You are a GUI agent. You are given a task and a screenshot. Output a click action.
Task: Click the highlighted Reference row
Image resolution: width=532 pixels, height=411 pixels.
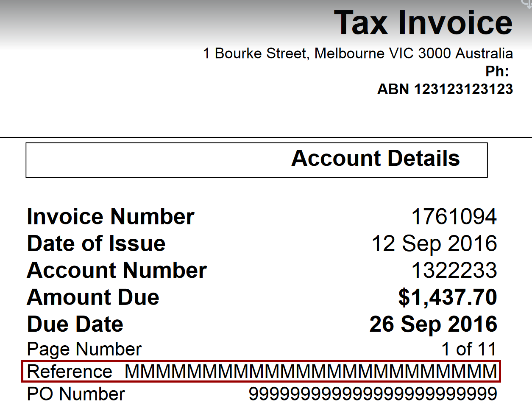coord(261,372)
